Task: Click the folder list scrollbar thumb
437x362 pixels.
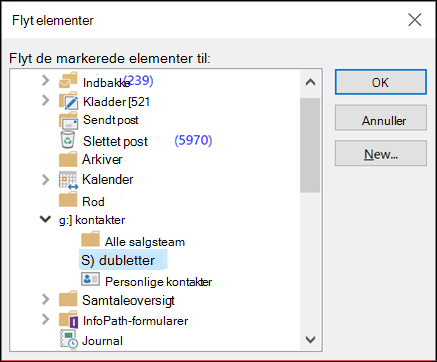Action: (x=310, y=145)
